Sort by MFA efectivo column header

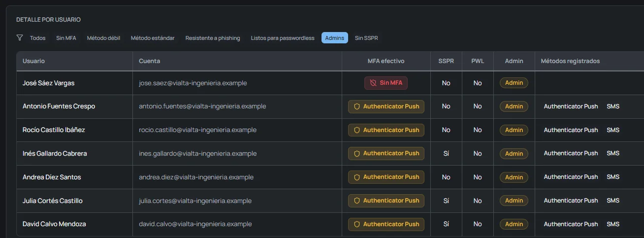click(386, 61)
